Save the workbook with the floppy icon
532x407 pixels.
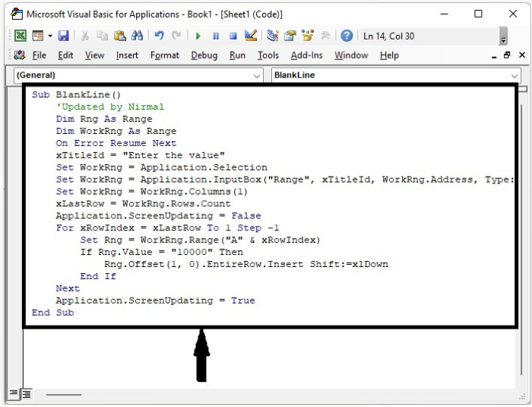coord(63,36)
